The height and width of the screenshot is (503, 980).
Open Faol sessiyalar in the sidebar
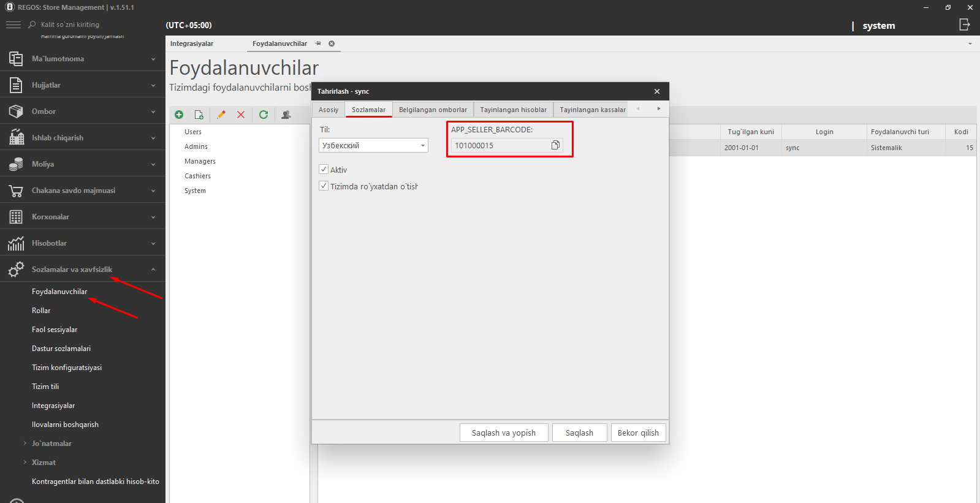click(55, 330)
